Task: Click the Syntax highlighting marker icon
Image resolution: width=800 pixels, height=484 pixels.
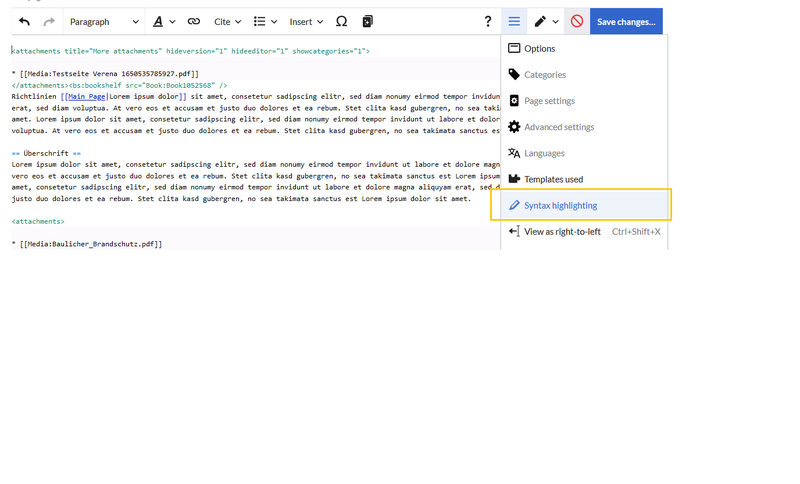Action: point(514,205)
